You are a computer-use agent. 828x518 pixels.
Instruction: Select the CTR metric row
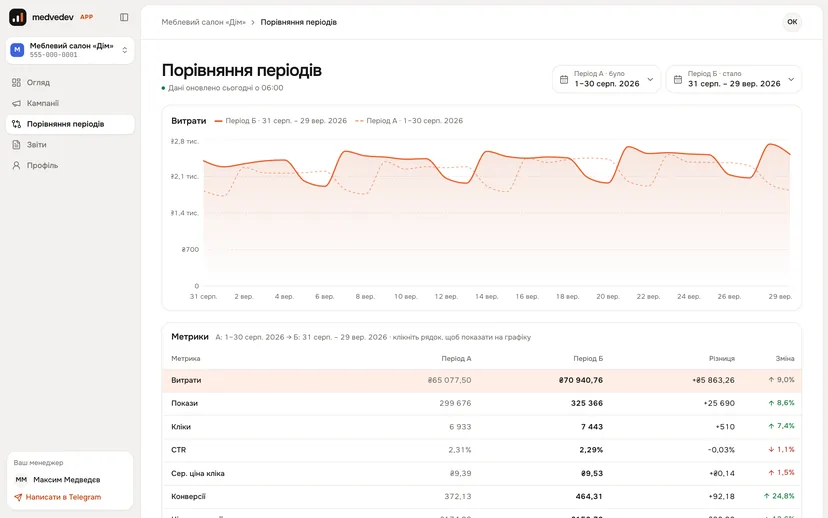click(482, 450)
